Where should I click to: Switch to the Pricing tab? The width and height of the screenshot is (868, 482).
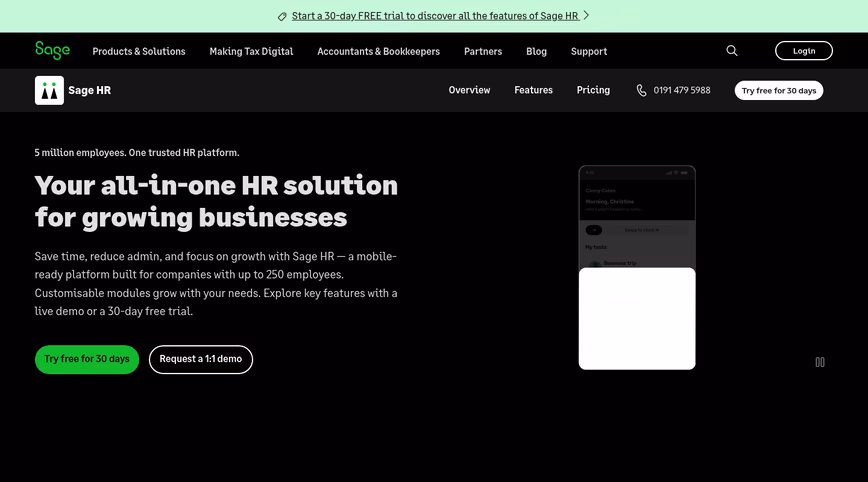click(593, 90)
